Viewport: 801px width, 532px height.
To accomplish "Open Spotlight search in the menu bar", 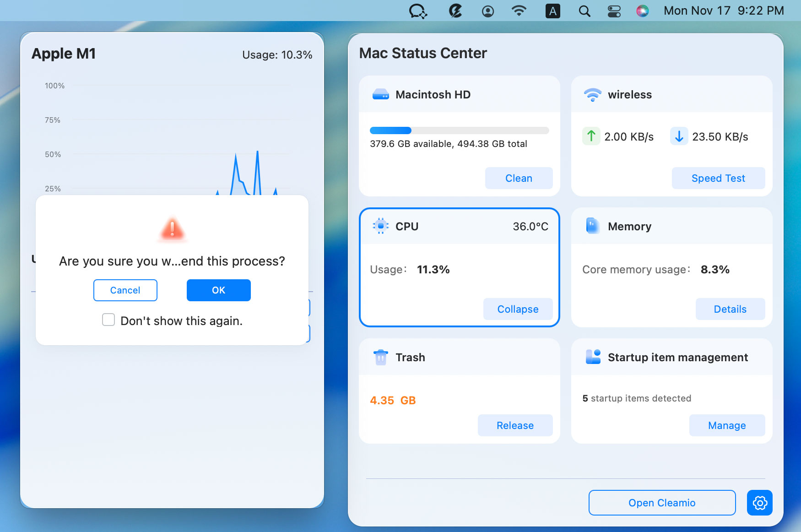I will tap(584, 11).
